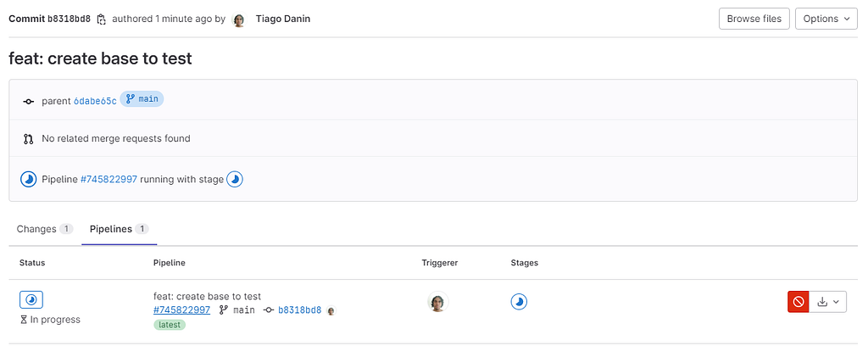Click running stage icon after 'running with stage'
The width and height of the screenshot is (868, 357).
[236, 179]
